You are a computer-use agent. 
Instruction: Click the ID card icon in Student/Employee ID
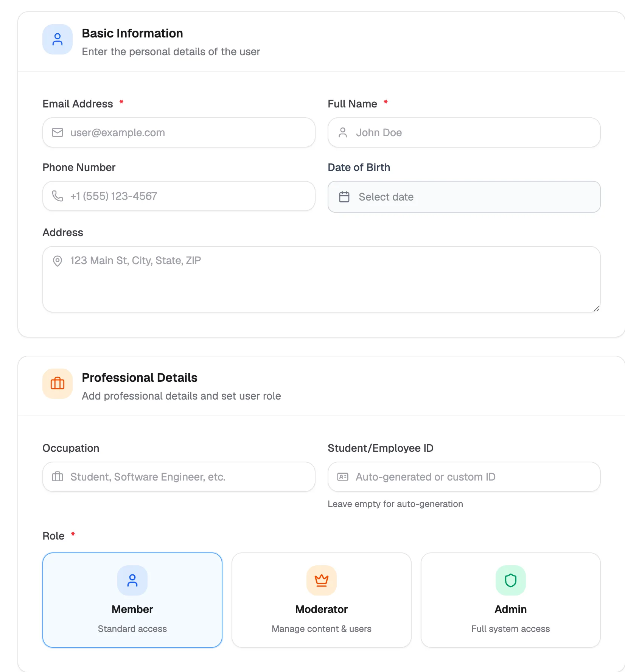tap(343, 477)
